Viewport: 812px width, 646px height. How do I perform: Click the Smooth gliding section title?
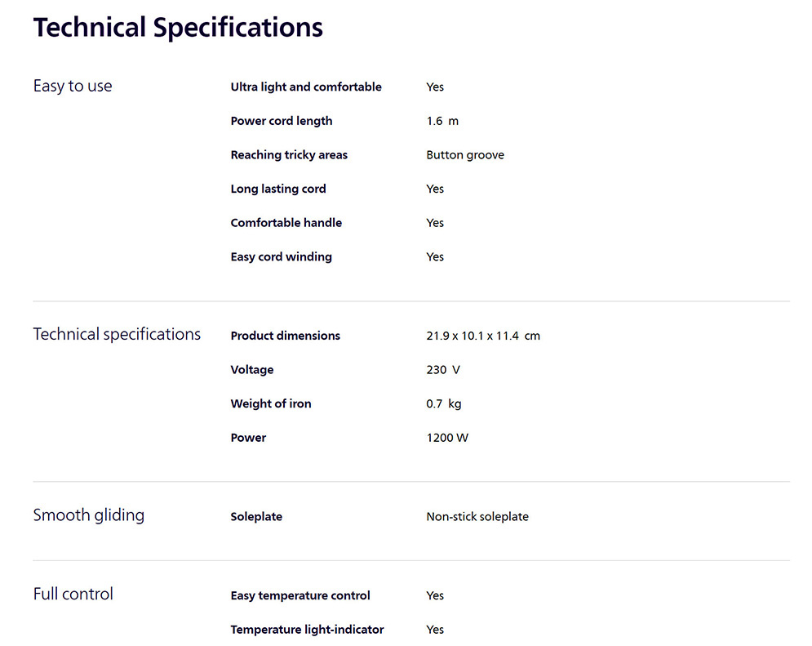click(88, 515)
